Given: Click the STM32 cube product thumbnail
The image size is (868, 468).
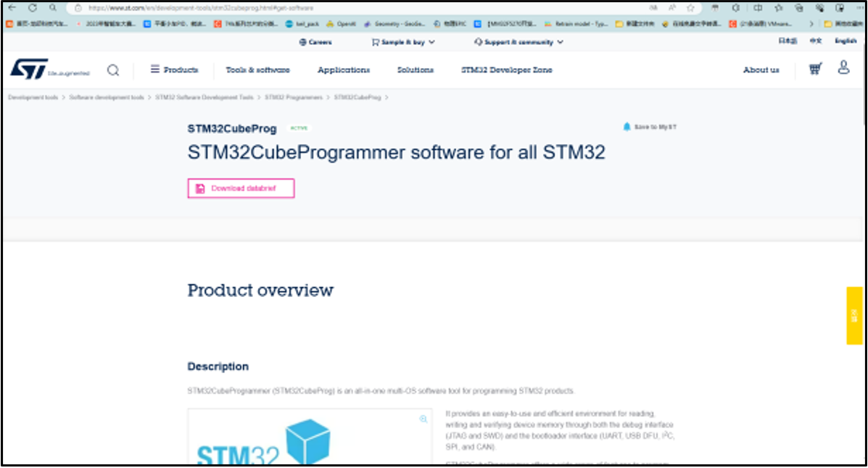Looking at the screenshot, I should click(310, 437).
